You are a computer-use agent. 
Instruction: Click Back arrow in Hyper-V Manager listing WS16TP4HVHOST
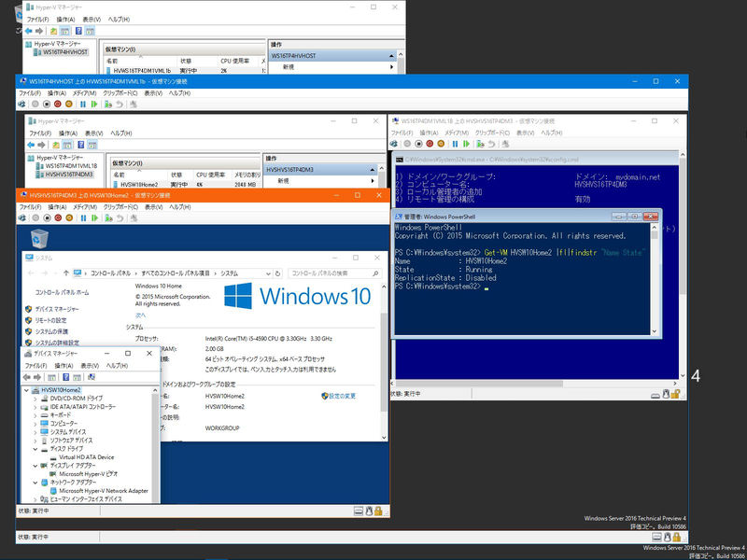[x=29, y=31]
